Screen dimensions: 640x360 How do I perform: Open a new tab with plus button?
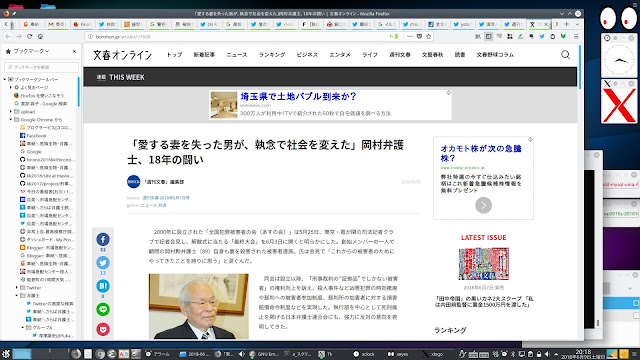coord(567,24)
